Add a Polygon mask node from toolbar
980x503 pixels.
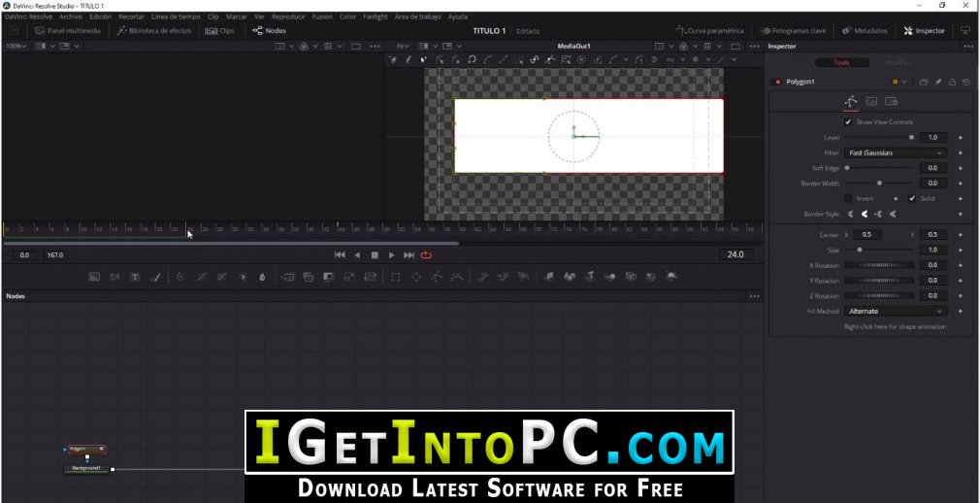438,277
